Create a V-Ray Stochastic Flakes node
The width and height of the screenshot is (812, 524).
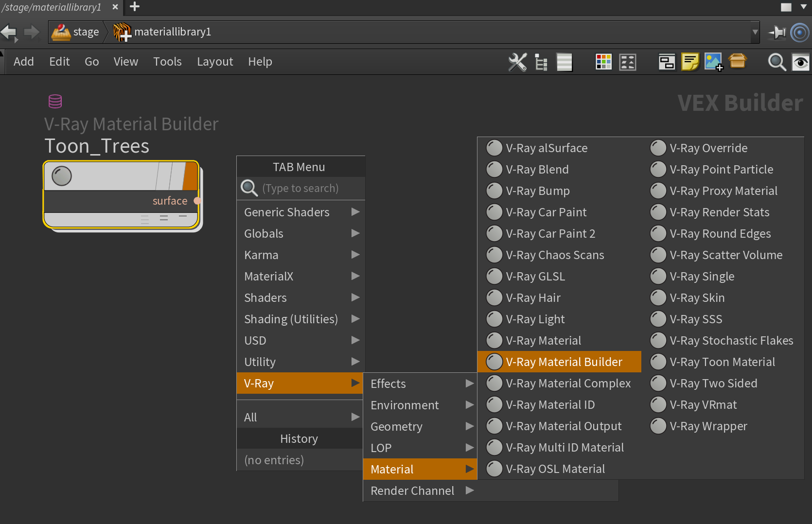[x=723, y=340]
